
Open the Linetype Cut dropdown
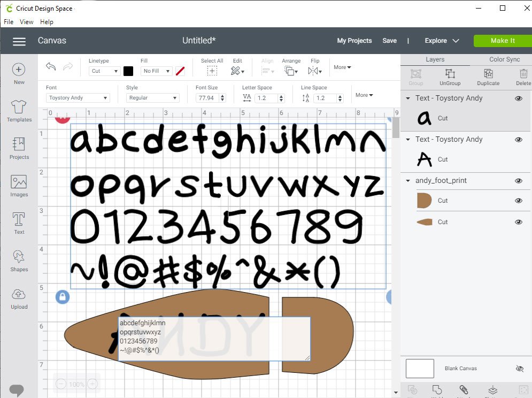104,71
